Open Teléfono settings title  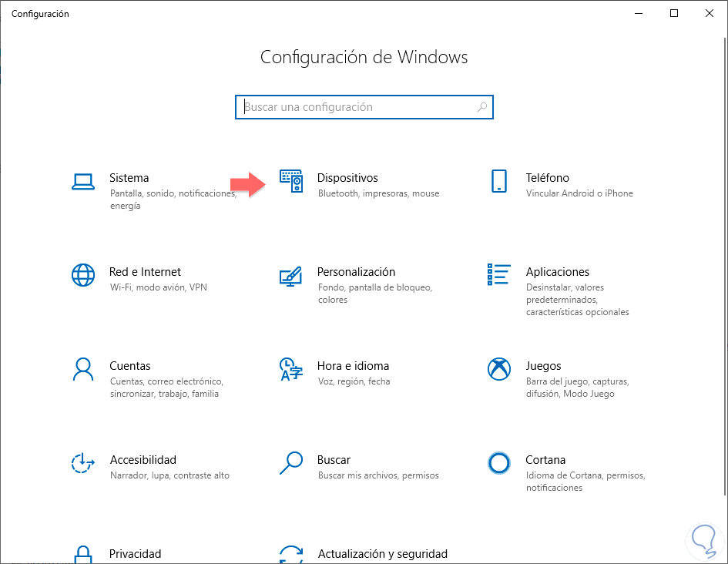click(x=548, y=178)
